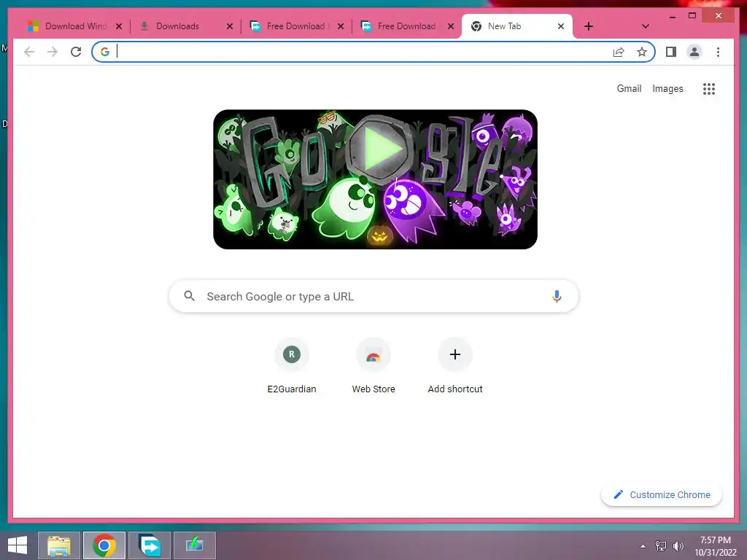Open the blue arrow shield app on taskbar
The image size is (747, 560).
point(150,545)
